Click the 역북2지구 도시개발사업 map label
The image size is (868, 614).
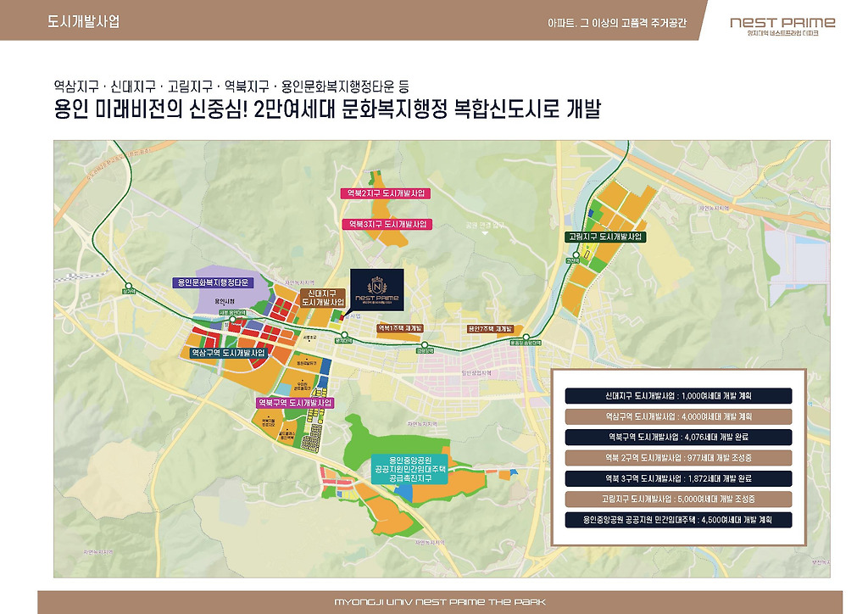pyautogui.click(x=386, y=193)
